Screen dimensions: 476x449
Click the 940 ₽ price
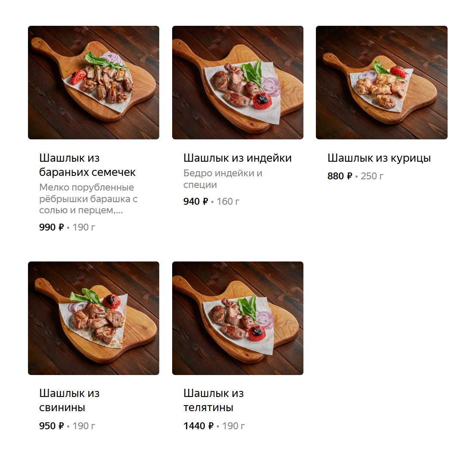click(196, 201)
